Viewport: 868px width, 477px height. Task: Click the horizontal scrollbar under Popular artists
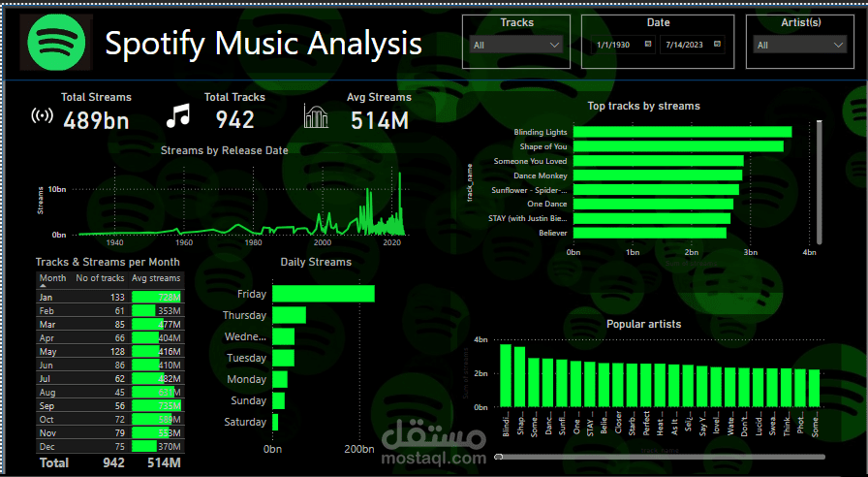coord(659,457)
